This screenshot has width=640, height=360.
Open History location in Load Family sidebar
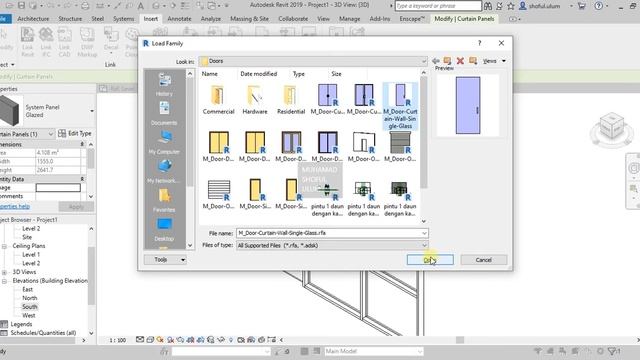click(x=164, y=85)
